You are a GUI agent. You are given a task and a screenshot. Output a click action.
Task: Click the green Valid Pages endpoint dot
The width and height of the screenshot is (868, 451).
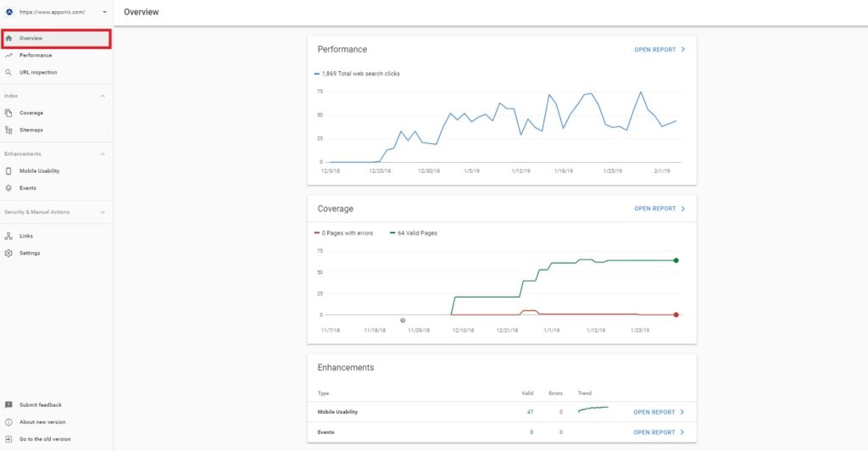[x=676, y=260]
